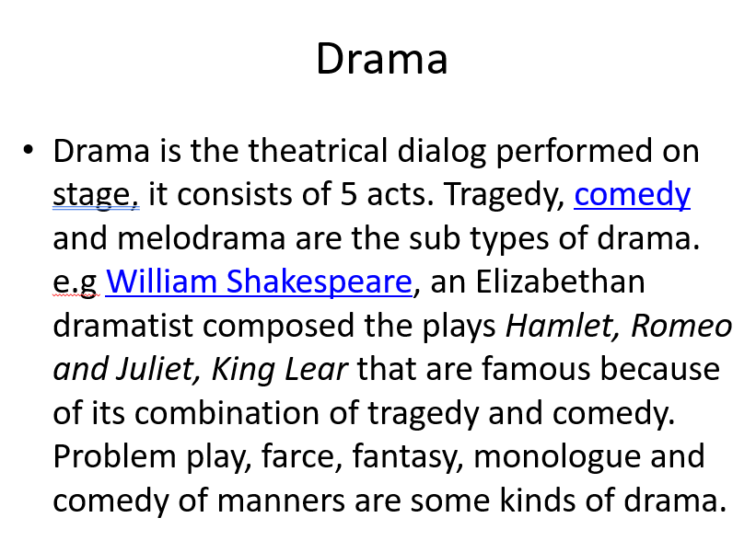Open the "William Shakespeare" hyperlink
The height and width of the screenshot is (541, 756).
[x=258, y=282]
